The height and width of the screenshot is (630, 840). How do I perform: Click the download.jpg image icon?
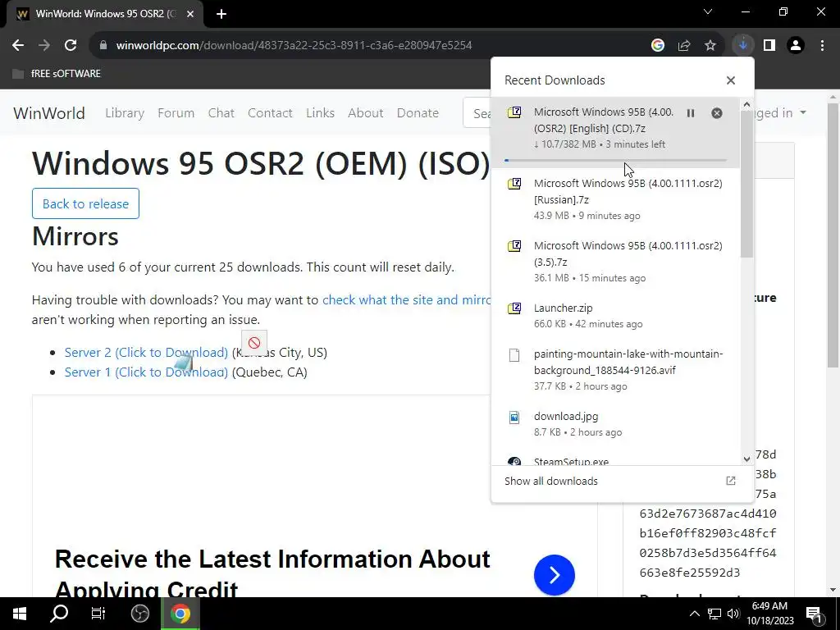coord(514,417)
